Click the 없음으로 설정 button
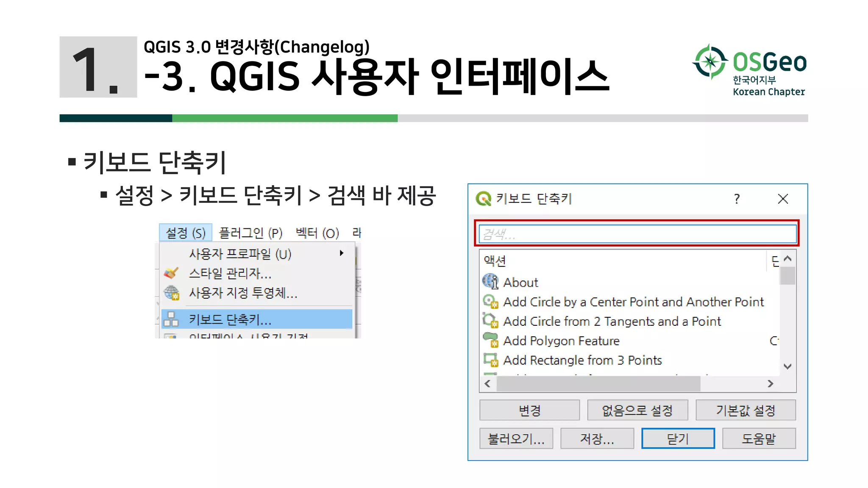This screenshot has width=868, height=488. tap(637, 410)
